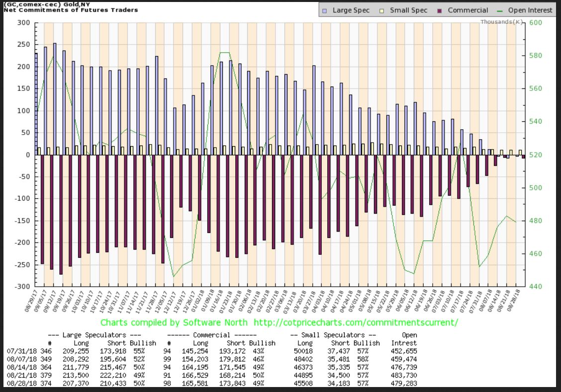Viewport: 561px width, 392px height.
Task: Click the 600 value on right axis
Action: (535, 23)
